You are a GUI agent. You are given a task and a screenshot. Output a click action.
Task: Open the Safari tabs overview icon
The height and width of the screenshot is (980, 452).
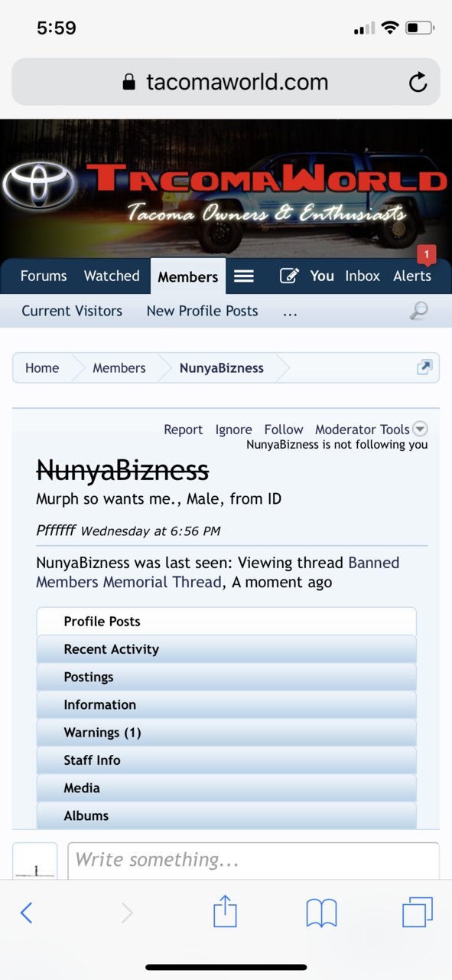(418, 912)
